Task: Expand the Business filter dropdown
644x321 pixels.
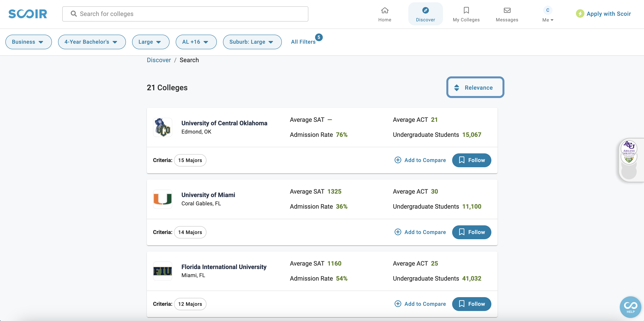Action: click(x=28, y=42)
